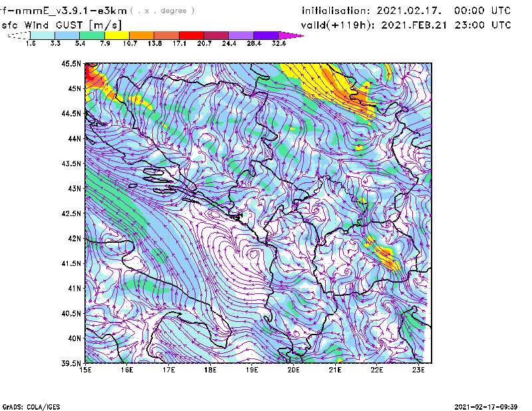Click the light cyan legend swatch (1.6–3.3)
The image size is (532, 411).
[43, 35]
